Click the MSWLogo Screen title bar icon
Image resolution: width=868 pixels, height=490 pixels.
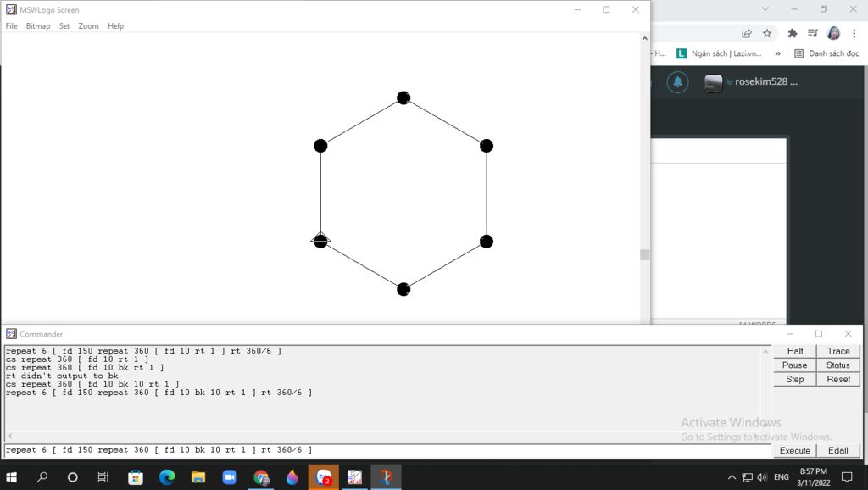11,9
